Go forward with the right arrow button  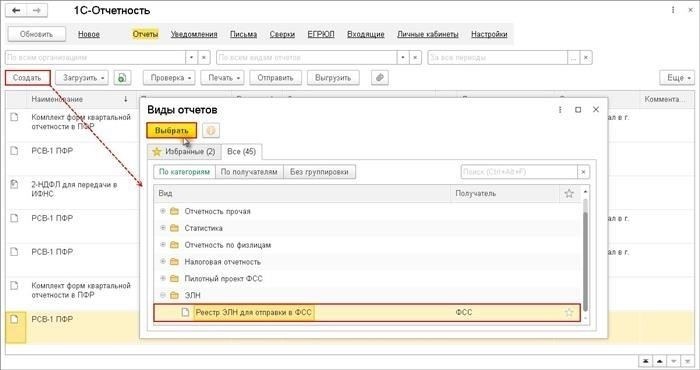(x=37, y=11)
